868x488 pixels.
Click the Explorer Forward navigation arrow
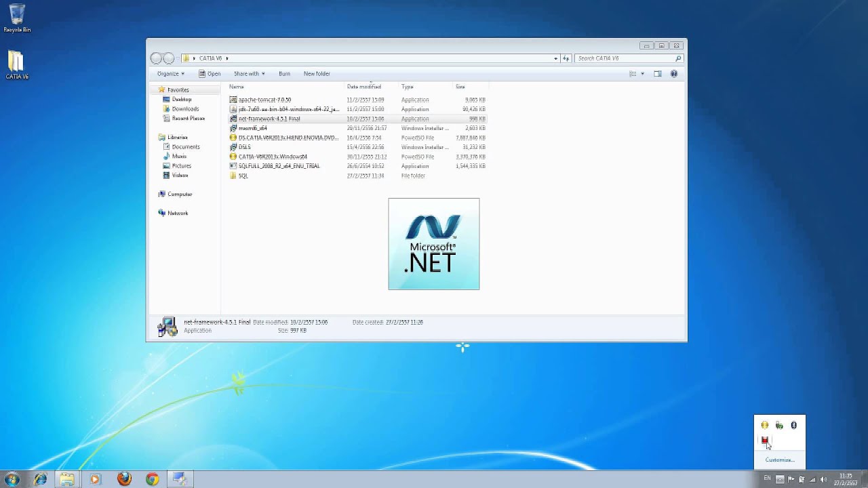coord(169,58)
